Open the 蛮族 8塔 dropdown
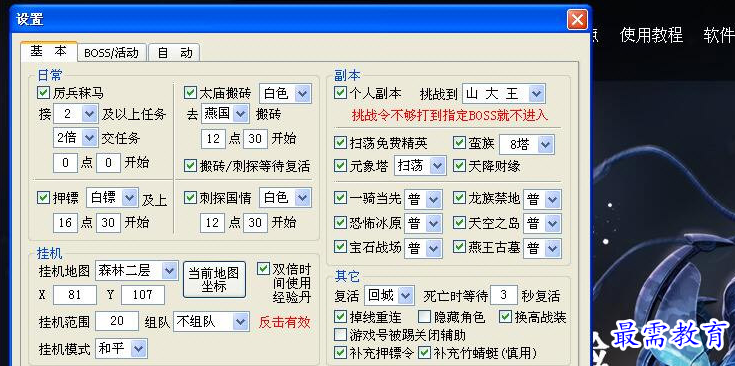This screenshot has width=735, height=366. tap(527, 144)
